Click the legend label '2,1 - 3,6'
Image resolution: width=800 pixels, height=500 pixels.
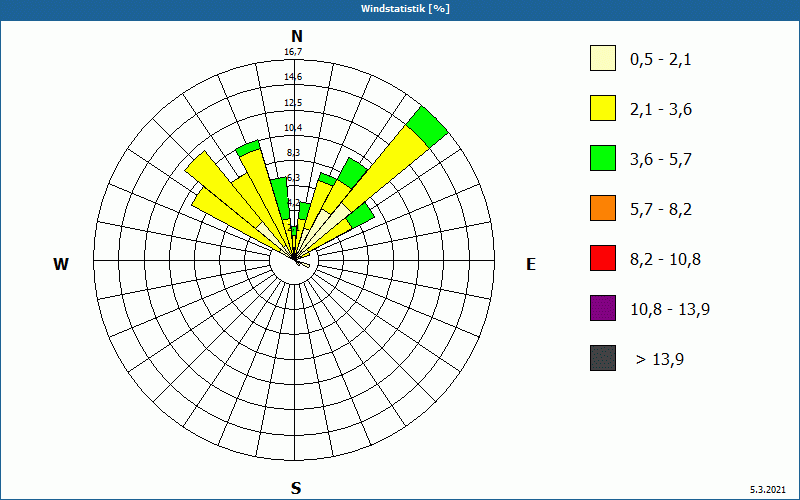pos(661,110)
